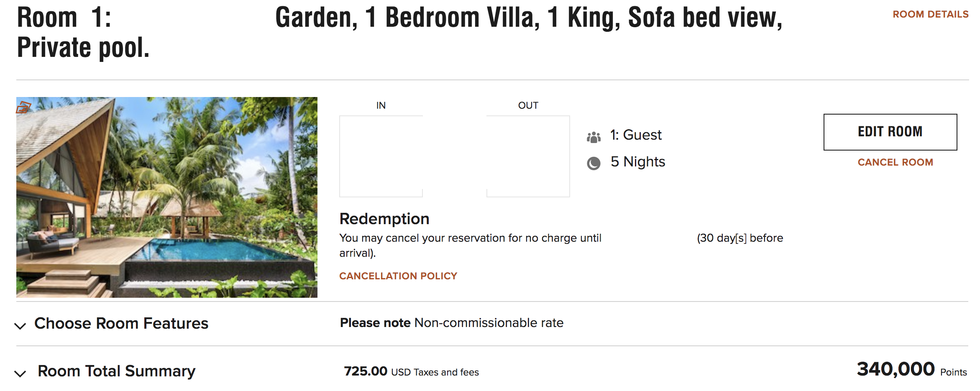Click the 725.00 USD Taxes and fees text
The height and width of the screenshot is (391, 980).
[x=411, y=371]
